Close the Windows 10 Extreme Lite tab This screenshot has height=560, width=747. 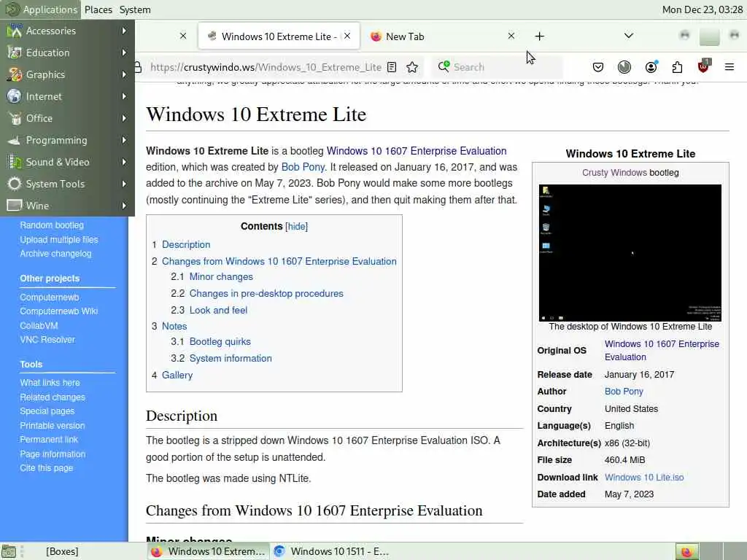click(347, 36)
